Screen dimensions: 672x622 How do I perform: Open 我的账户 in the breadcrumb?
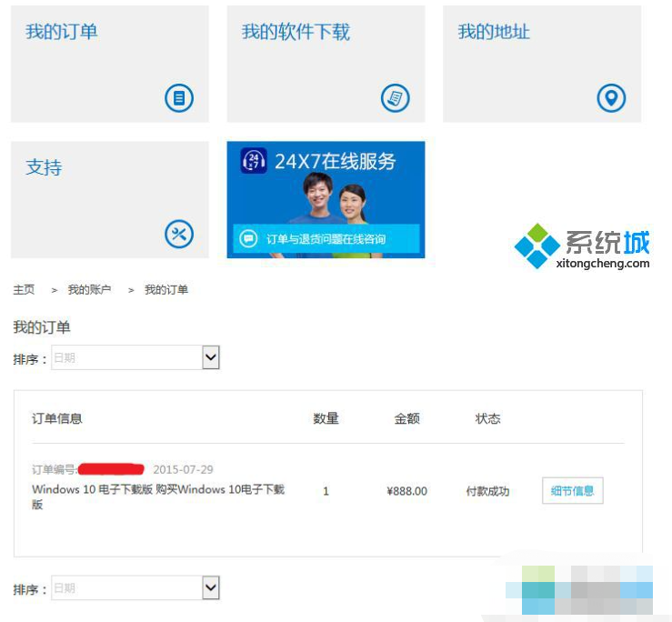89,289
